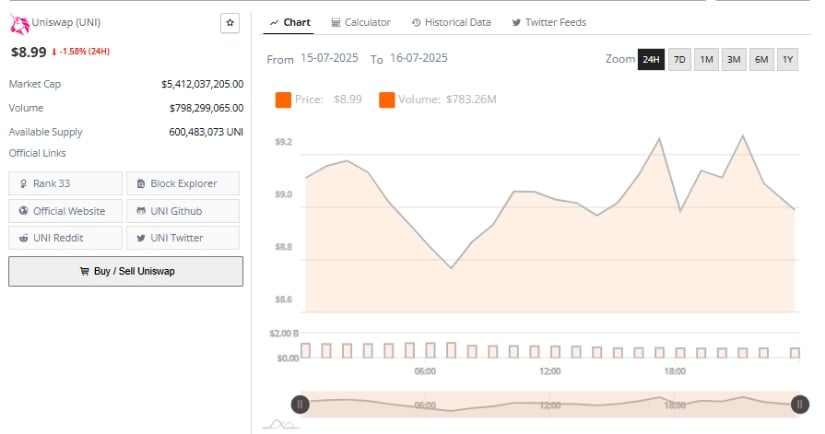The height and width of the screenshot is (434, 825).
Task: Open the UNI Reddit link
Action: coord(65,238)
